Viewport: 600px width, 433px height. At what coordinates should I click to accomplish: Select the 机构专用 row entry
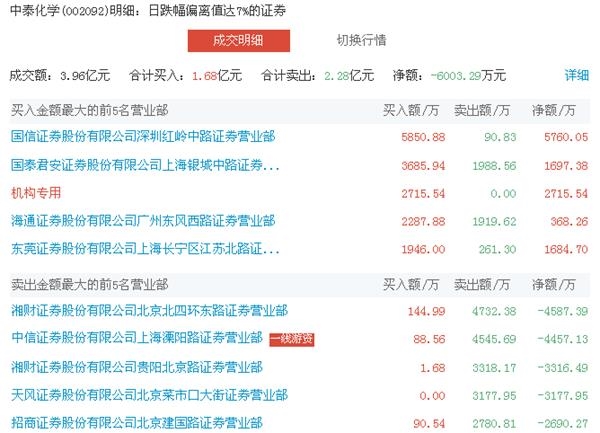click(x=35, y=191)
